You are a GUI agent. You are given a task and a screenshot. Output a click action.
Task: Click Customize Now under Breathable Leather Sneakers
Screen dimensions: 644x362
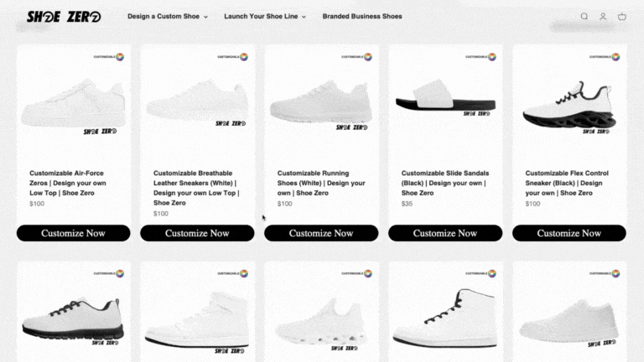pyautogui.click(x=197, y=233)
